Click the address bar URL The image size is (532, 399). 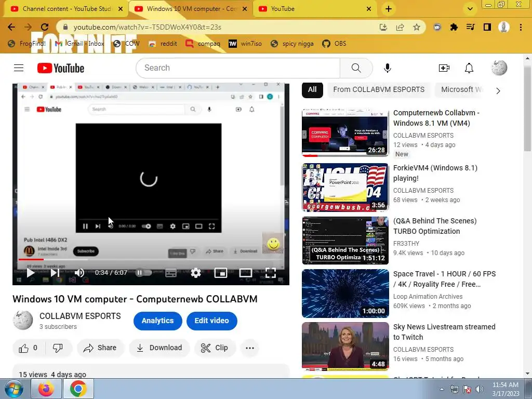tap(147, 27)
